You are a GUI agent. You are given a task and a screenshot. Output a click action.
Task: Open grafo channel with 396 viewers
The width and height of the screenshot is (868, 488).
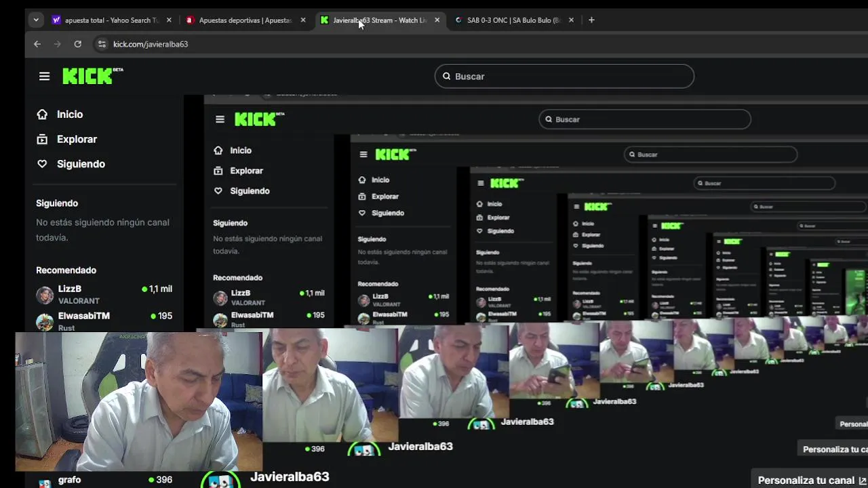pyautogui.click(x=104, y=480)
